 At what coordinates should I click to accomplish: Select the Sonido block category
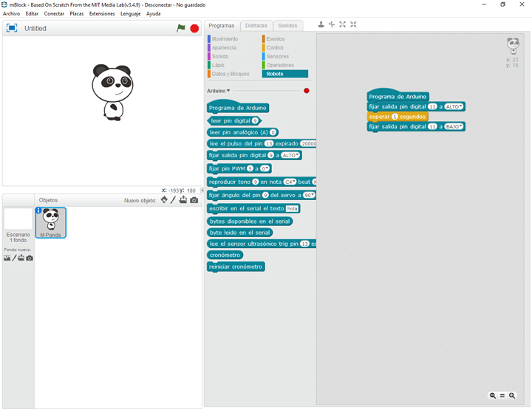click(218, 56)
